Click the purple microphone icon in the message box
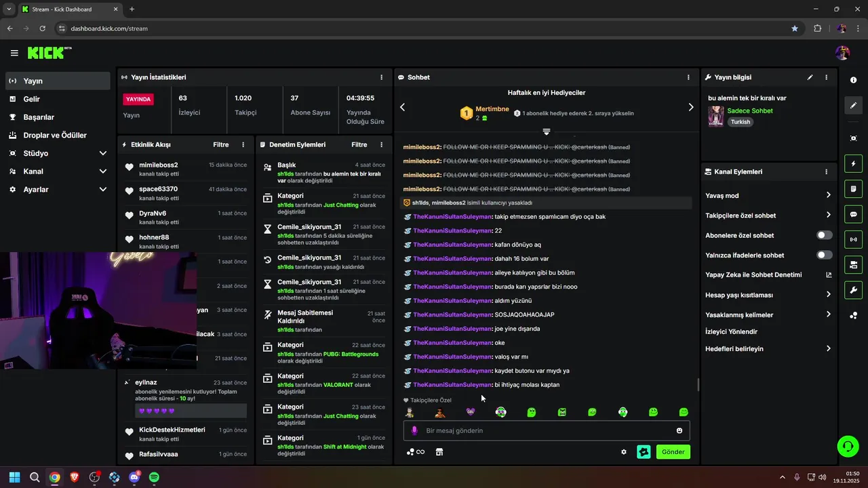 [x=414, y=430]
